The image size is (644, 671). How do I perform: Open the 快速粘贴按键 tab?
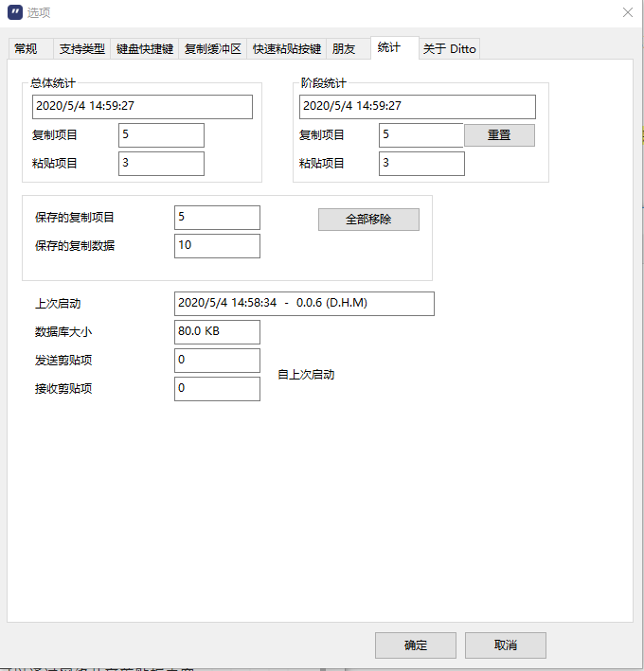pyautogui.click(x=287, y=49)
